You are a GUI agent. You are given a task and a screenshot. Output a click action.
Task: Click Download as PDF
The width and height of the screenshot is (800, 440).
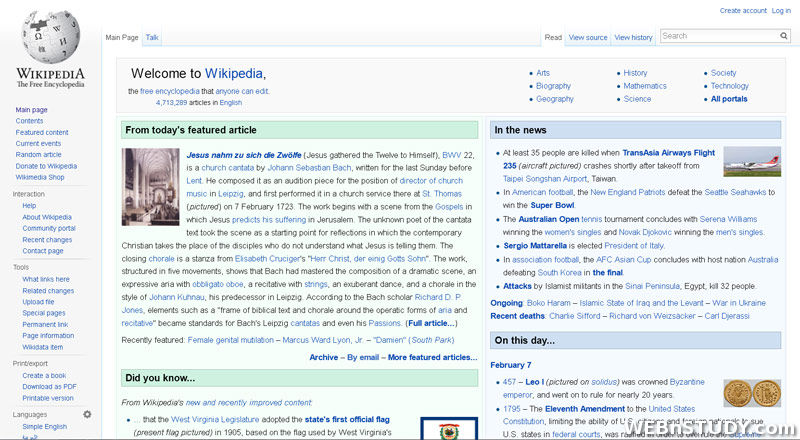(49, 386)
